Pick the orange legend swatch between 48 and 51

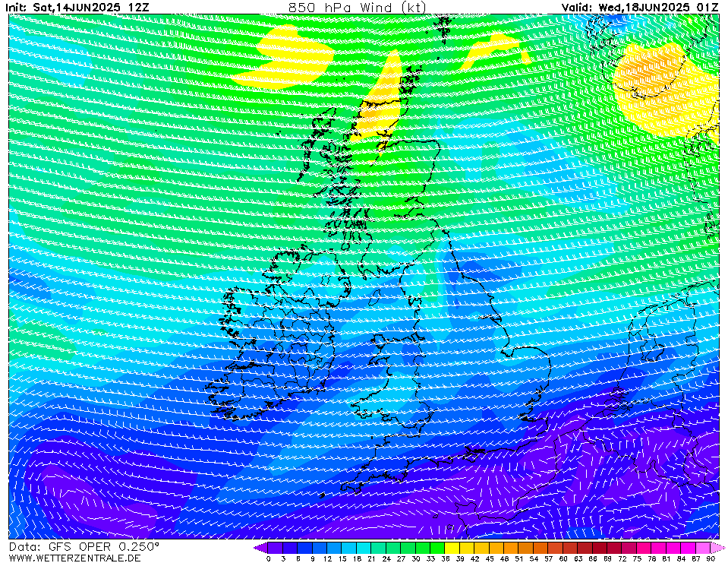click(511, 548)
